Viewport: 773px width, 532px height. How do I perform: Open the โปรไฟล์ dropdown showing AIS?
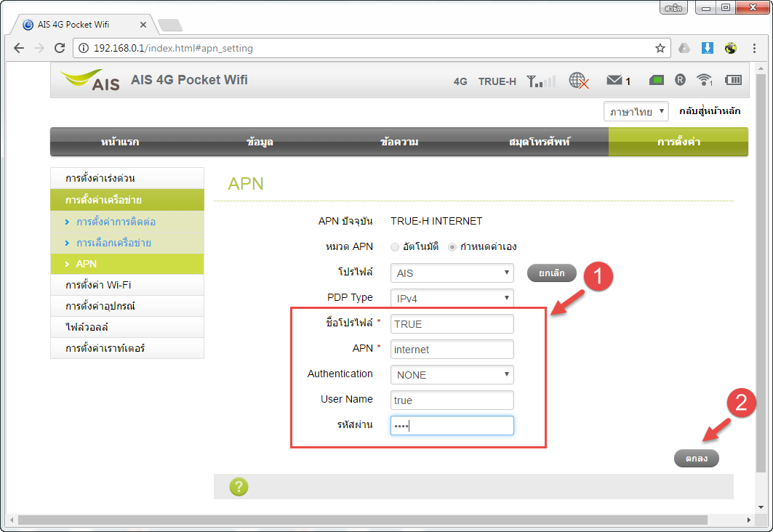coord(452,273)
